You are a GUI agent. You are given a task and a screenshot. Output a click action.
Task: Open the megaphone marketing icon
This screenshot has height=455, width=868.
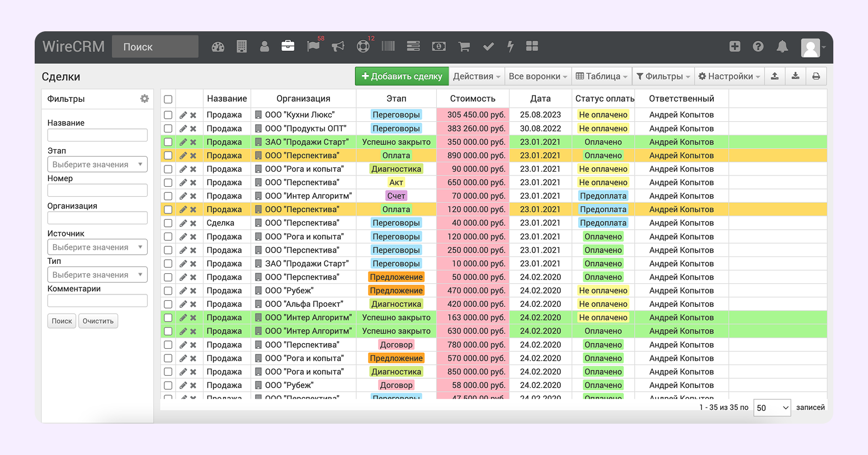coord(338,46)
